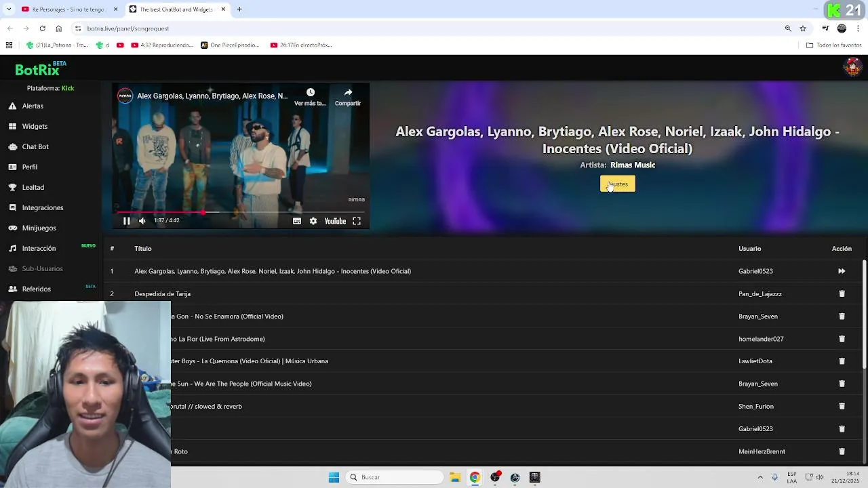Open the Chat Bot sidebar section
The image size is (868, 488).
(x=35, y=147)
